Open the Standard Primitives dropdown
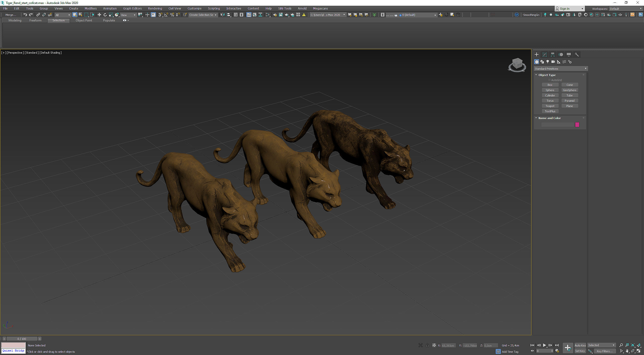This screenshot has height=355, width=644. [x=561, y=69]
